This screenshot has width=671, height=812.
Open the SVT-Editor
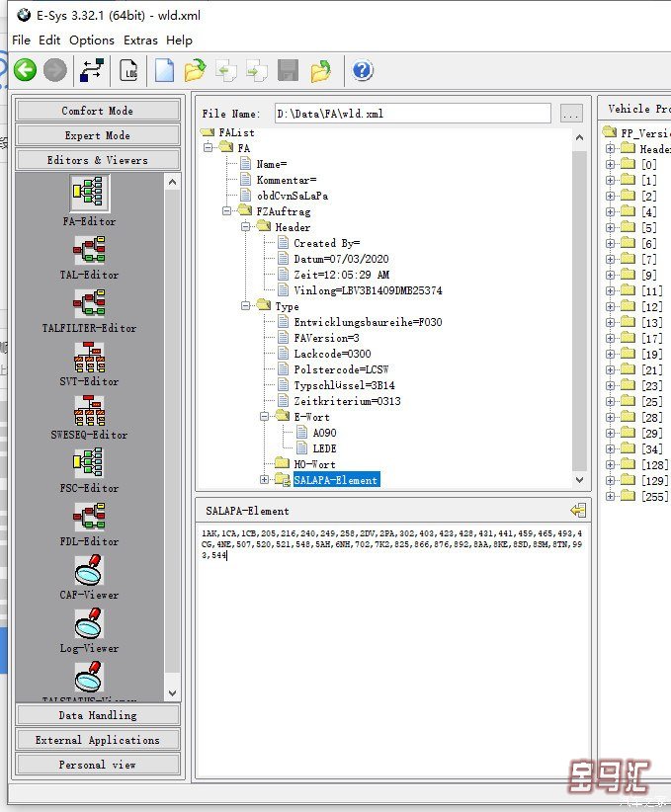point(89,365)
